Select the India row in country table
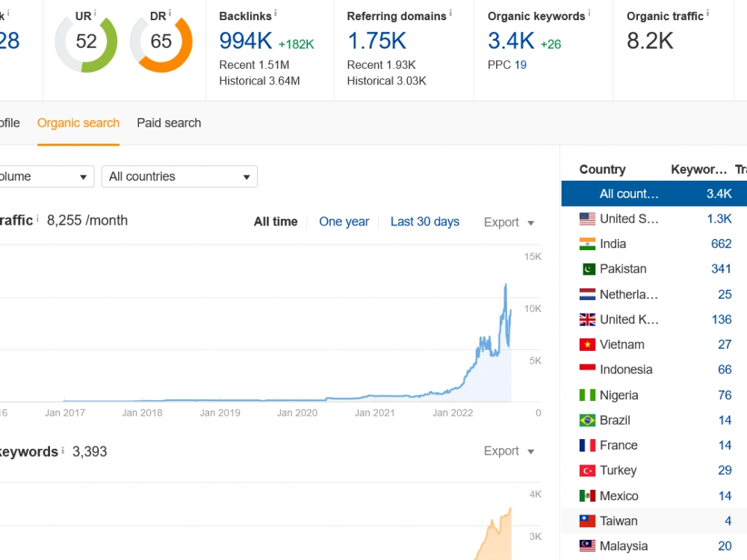 click(654, 244)
